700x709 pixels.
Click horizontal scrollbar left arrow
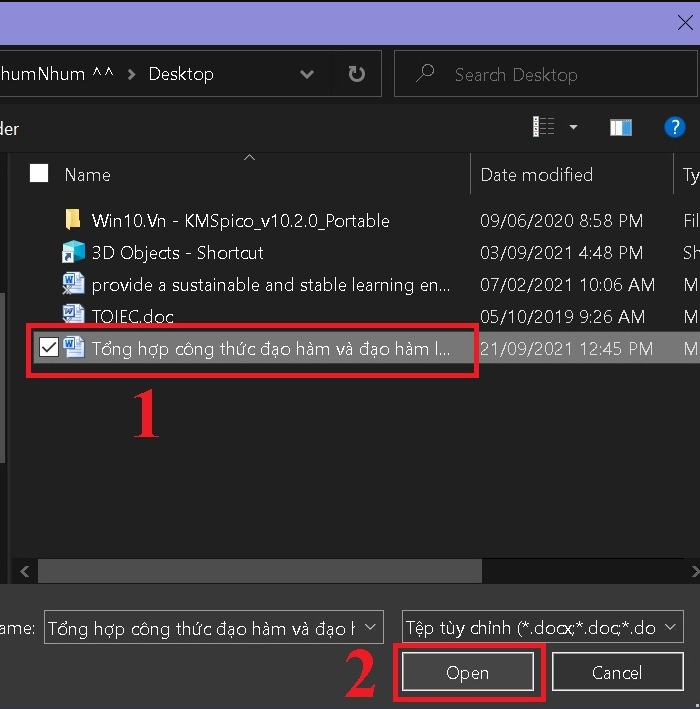[25, 572]
